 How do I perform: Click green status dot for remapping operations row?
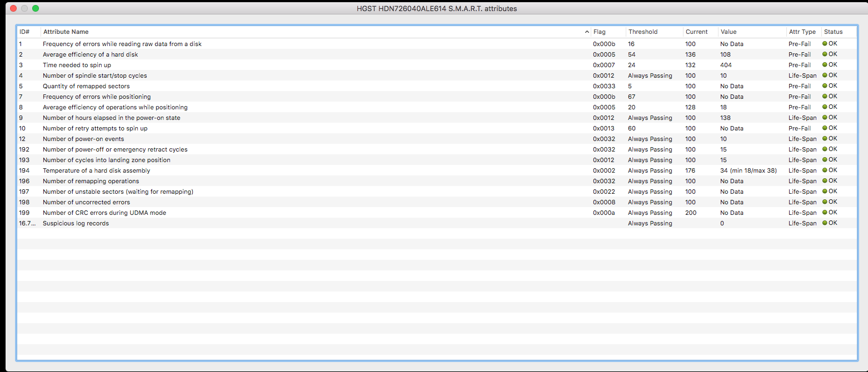825,180
